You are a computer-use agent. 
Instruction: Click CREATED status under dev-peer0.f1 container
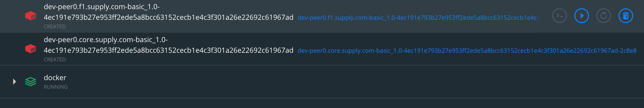pos(55,27)
